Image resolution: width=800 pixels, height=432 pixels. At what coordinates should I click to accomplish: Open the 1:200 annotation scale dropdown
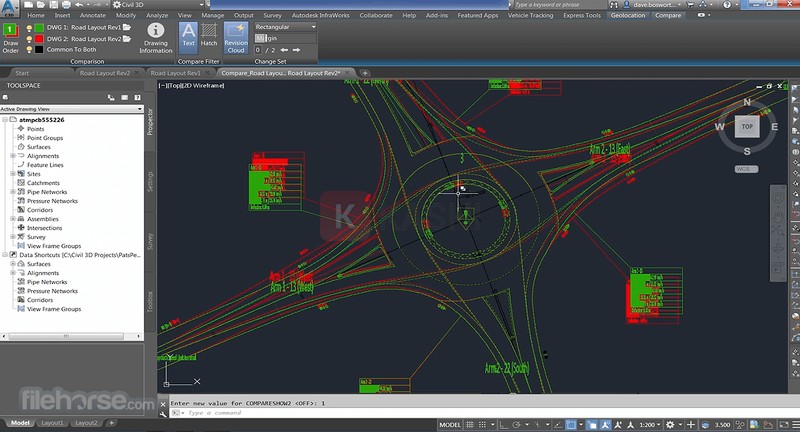(x=650, y=424)
